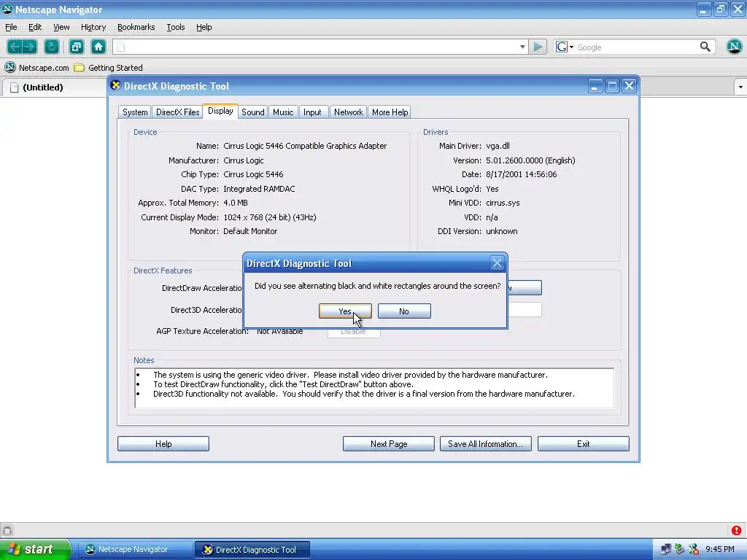
Task: Reload page with the refresh icon
Action: point(52,47)
